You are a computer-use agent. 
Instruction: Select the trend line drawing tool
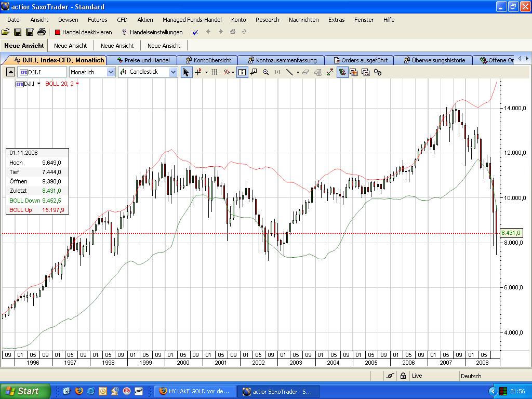[x=289, y=72]
